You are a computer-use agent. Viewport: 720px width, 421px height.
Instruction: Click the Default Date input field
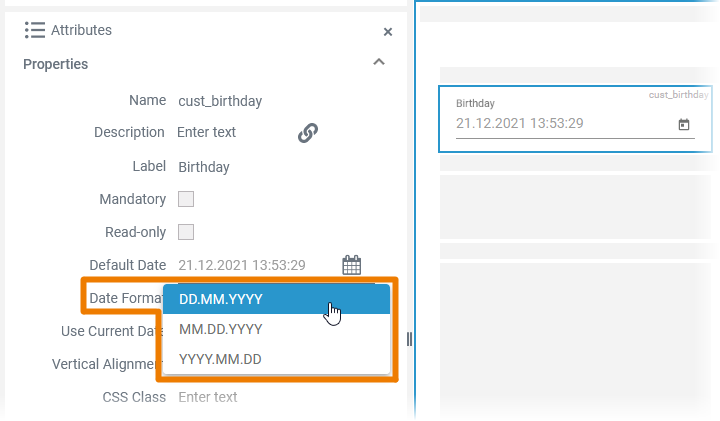click(241, 265)
